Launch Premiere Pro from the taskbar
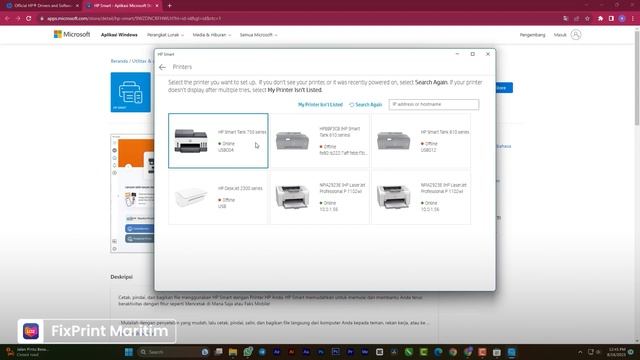640x360 pixels. point(350,352)
